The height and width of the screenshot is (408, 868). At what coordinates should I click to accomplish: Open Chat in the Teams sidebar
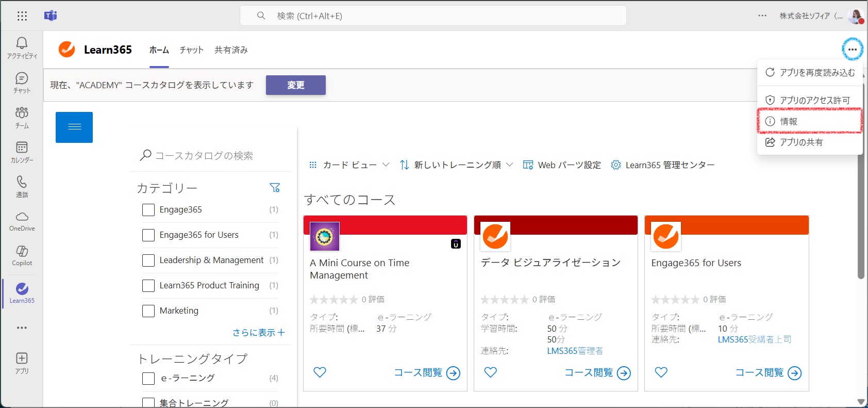(22, 83)
